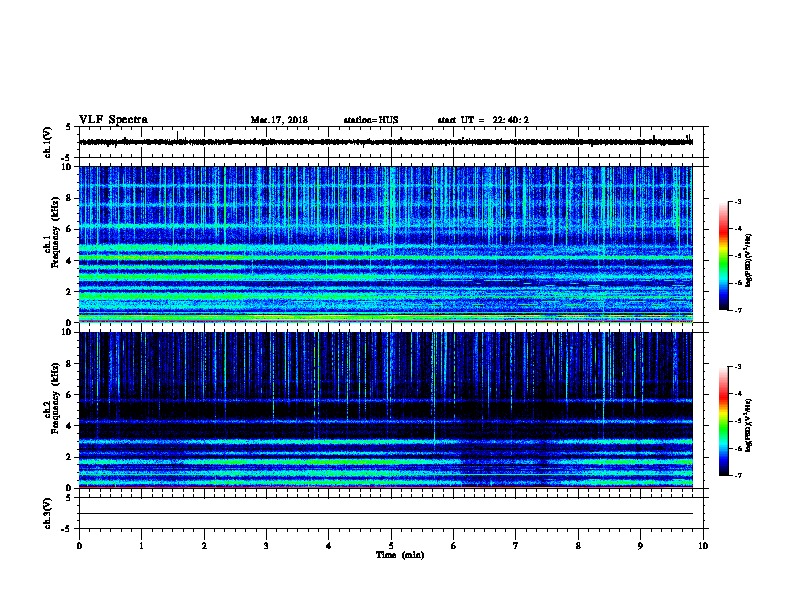This screenshot has height=612, width=792.
Task: Click ch.1 frequency tick label "2"
Action: (x=70, y=292)
